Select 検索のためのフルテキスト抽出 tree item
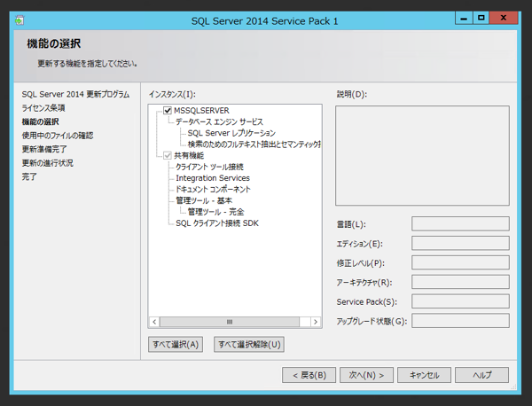Viewport: 532px width, 406px height. pos(254,144)
